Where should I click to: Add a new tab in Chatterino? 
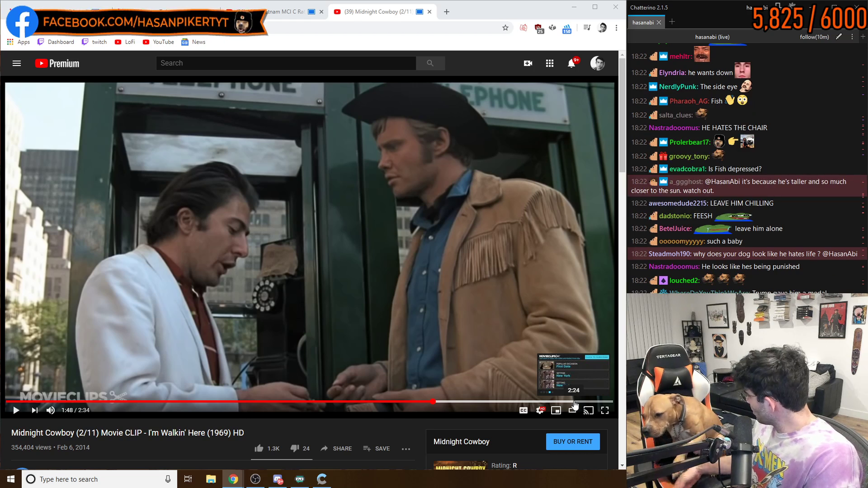tap(672, 22)
